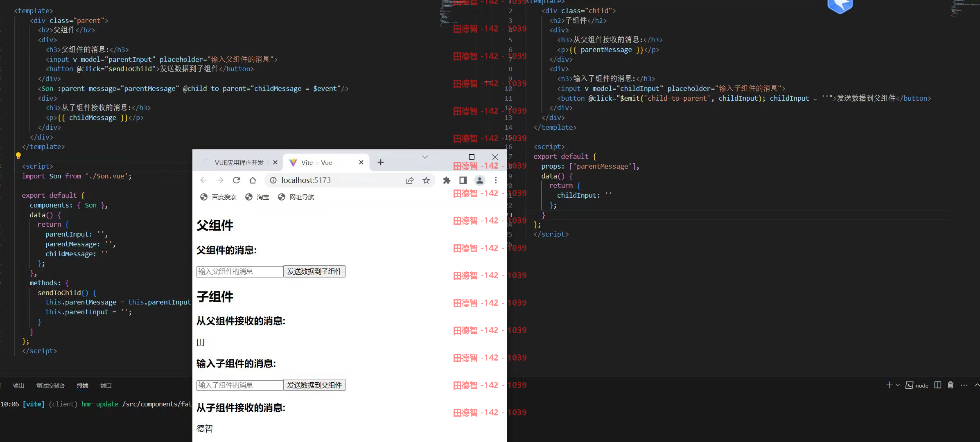This screenshot has width=980, height=442.
Task: Click the 子组件 heading on the page
Action: 215,297
